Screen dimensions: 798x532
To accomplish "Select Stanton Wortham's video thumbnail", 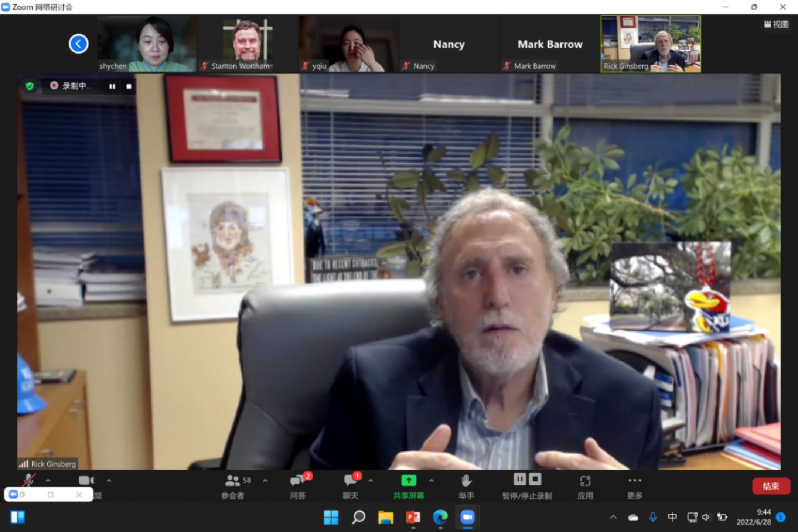I will point(248,44).
